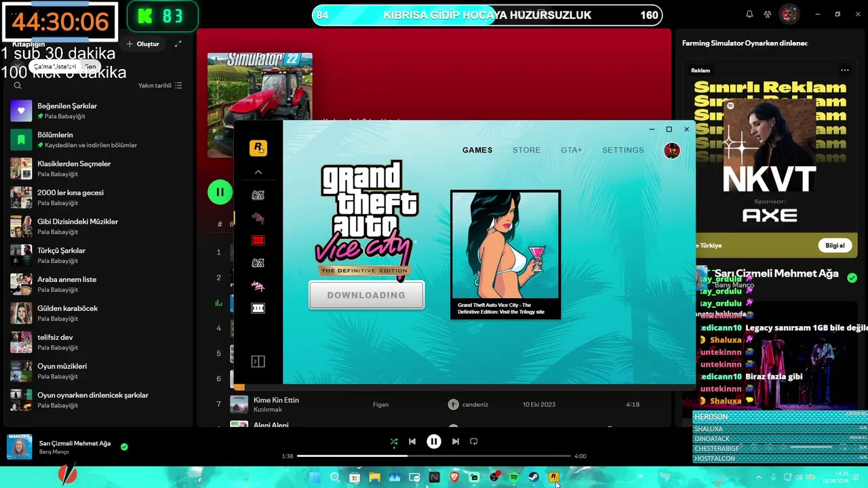Image resolution: width=868 pixels, height=488 pixels.
Task: Collapse the launcher game list with up chevron
Action: click(x=258, y=172)
